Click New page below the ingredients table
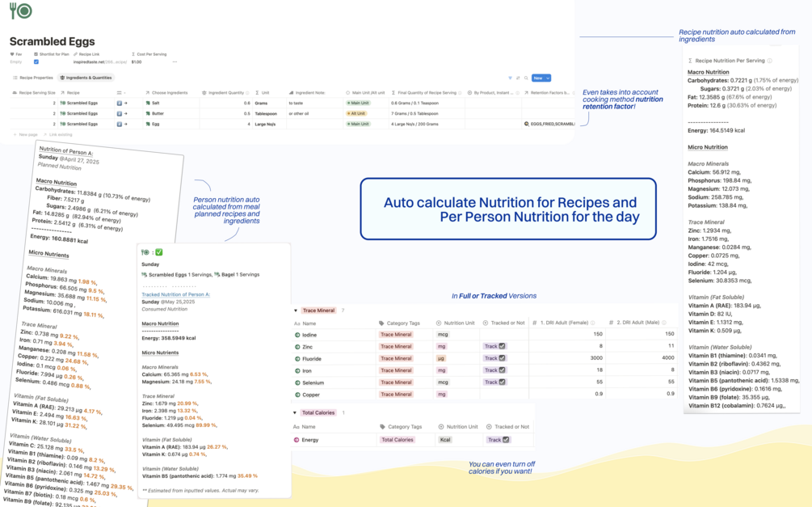The width and height of the screenshot is (812, 507). pyautogui.click(x=25, y=135)
